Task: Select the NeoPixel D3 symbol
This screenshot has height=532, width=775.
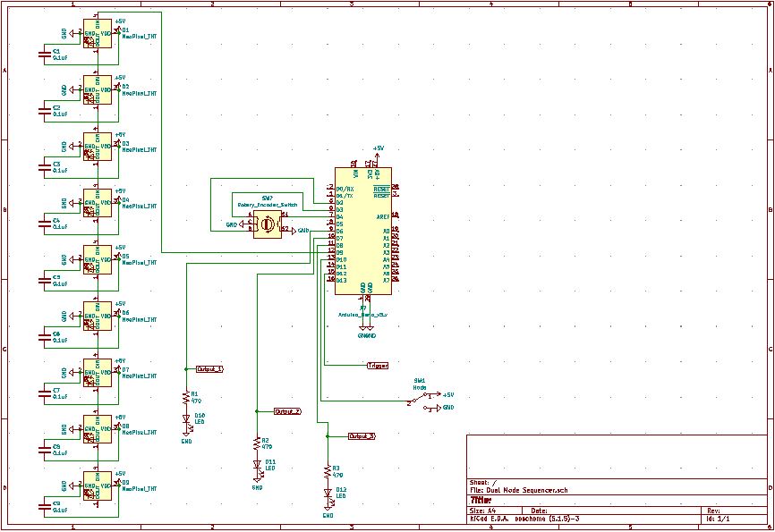Action: [98, 147]
